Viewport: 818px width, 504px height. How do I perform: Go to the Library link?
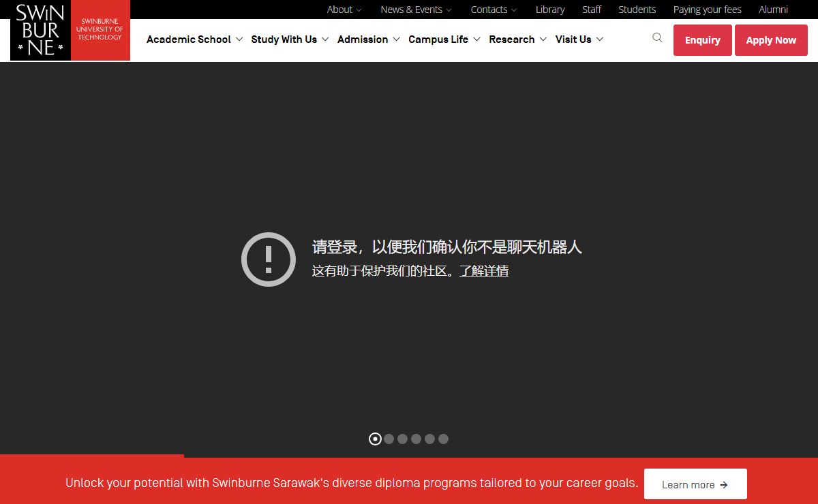click(x=550, y=10)
